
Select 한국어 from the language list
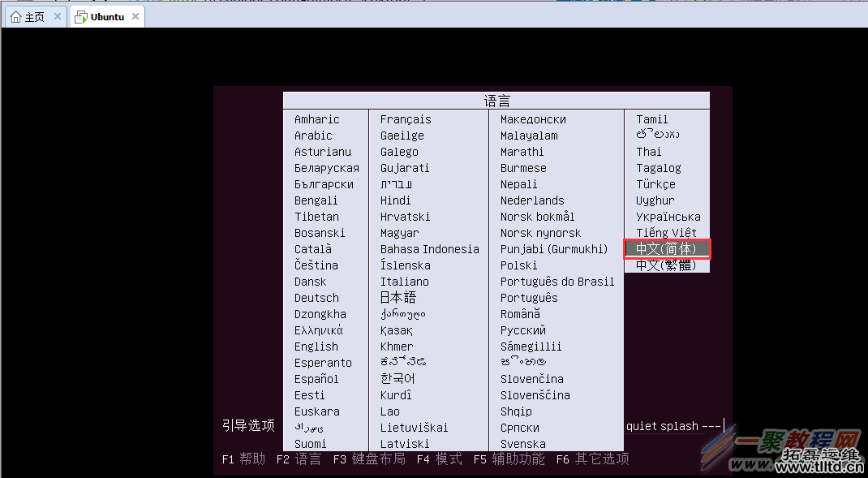pyautogui.click(x=397, y=379)
